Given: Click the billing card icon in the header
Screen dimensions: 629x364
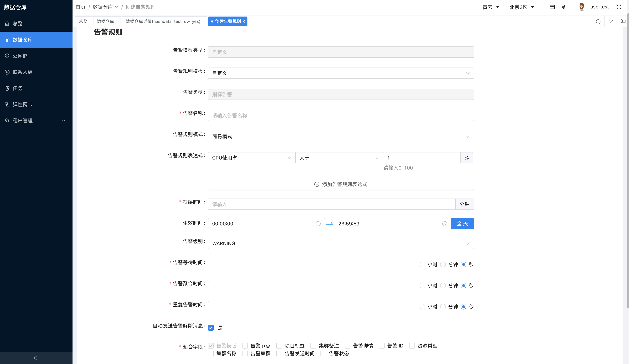Looking at the screenshot, I should click(x=552, y=7).
